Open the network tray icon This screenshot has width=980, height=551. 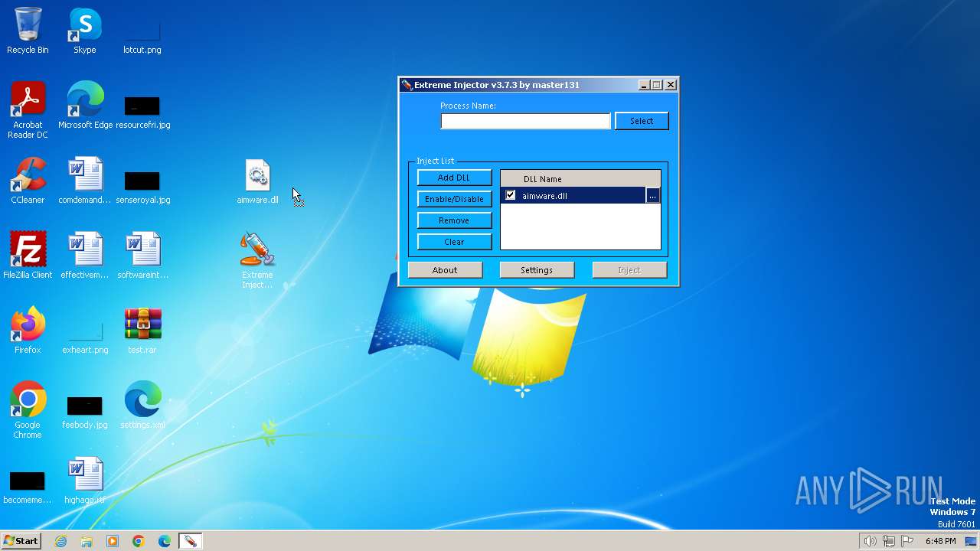889,541
